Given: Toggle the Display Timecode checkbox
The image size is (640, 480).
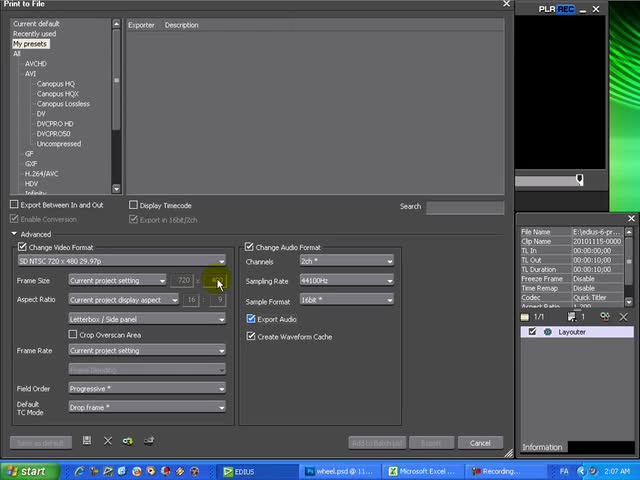Looking at the screenshot, I should (x=133, y=205).
